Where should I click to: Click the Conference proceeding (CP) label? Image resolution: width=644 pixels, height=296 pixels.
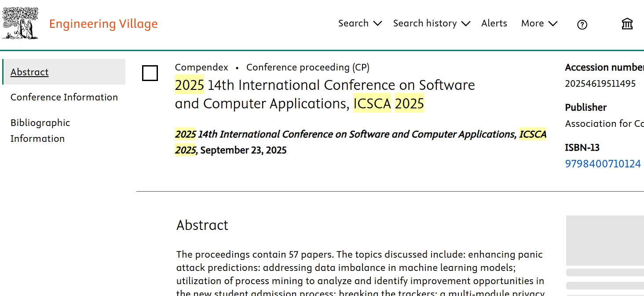307,67
